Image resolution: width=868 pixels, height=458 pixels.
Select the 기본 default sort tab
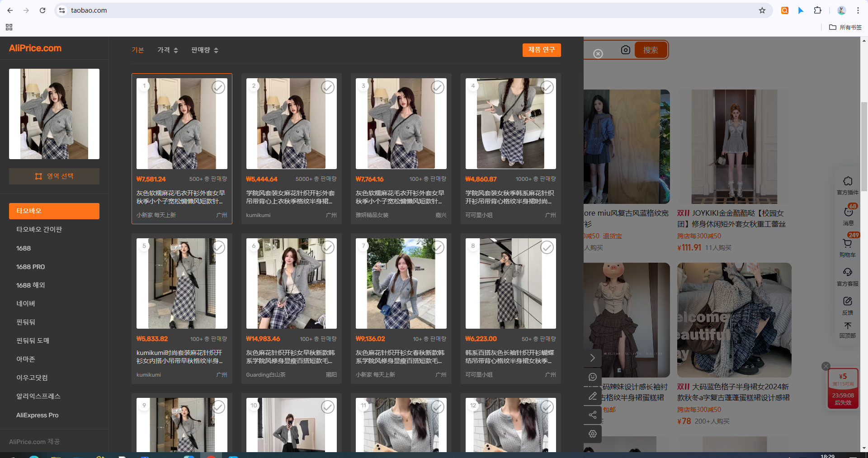coord(138,50)
